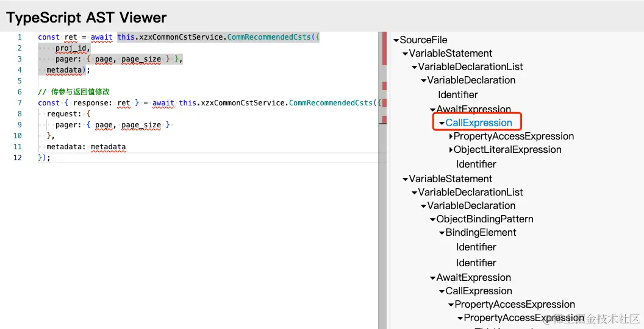Collapse the BindingElement node arrow

442,233
